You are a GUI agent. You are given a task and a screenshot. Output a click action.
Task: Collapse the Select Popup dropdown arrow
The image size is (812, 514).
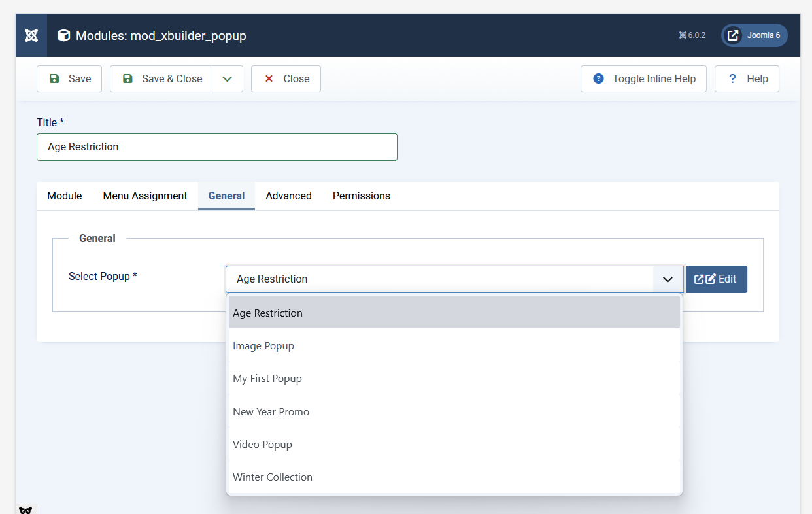[x=668, y=279]
